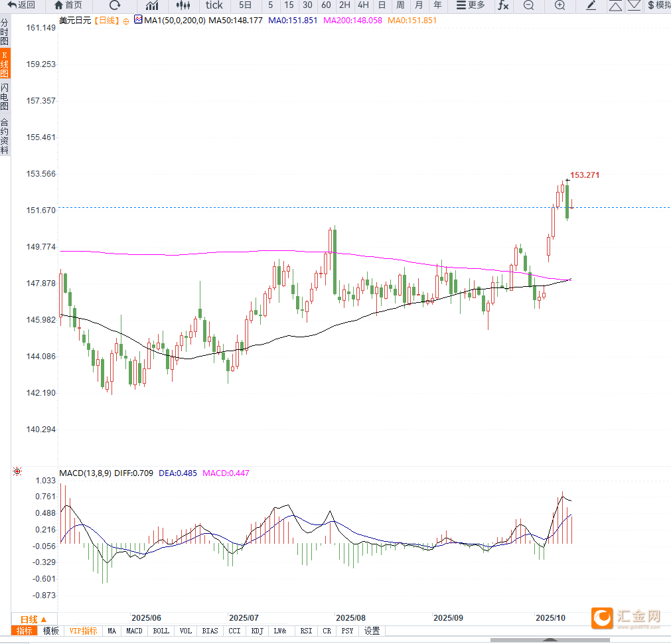Choose the VOL indicator button
The image size is (671, 644).
click(x=185, y=631)
